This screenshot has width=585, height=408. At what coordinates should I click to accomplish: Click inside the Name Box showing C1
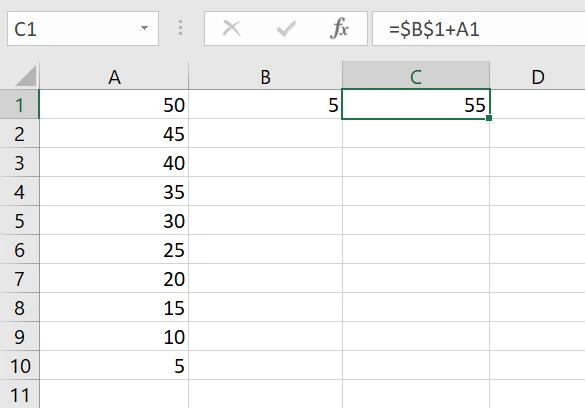[75, 29]
